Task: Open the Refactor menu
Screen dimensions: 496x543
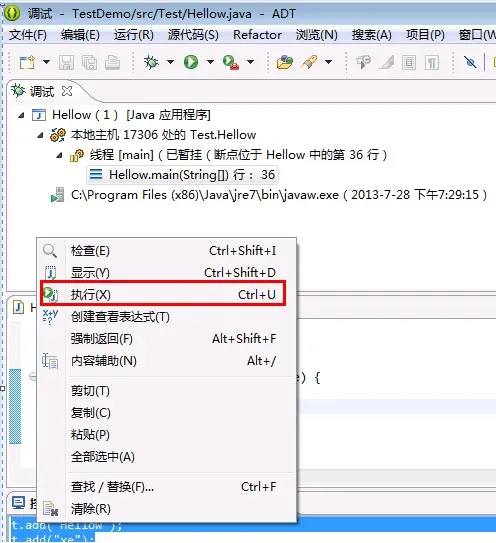Action: (257, 35)
